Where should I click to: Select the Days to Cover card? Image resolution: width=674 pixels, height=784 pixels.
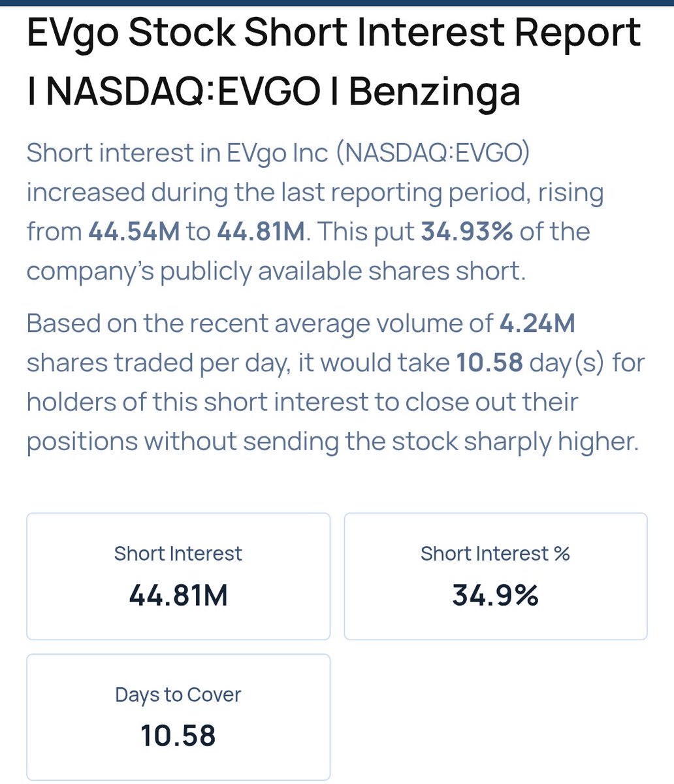coord(178,717)
